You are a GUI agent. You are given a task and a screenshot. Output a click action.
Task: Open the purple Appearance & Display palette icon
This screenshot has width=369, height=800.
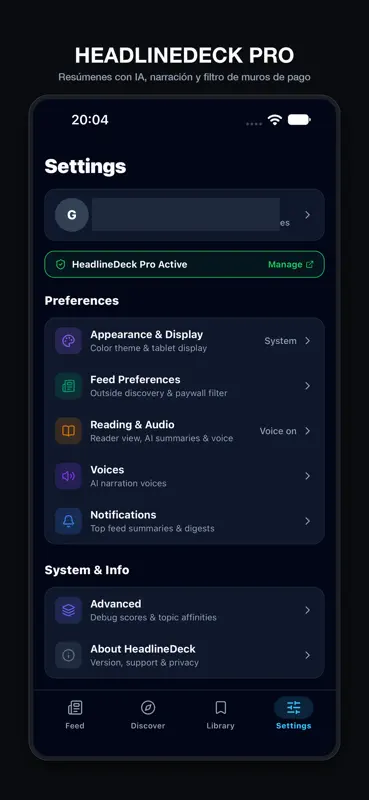[x=68, y=341]
